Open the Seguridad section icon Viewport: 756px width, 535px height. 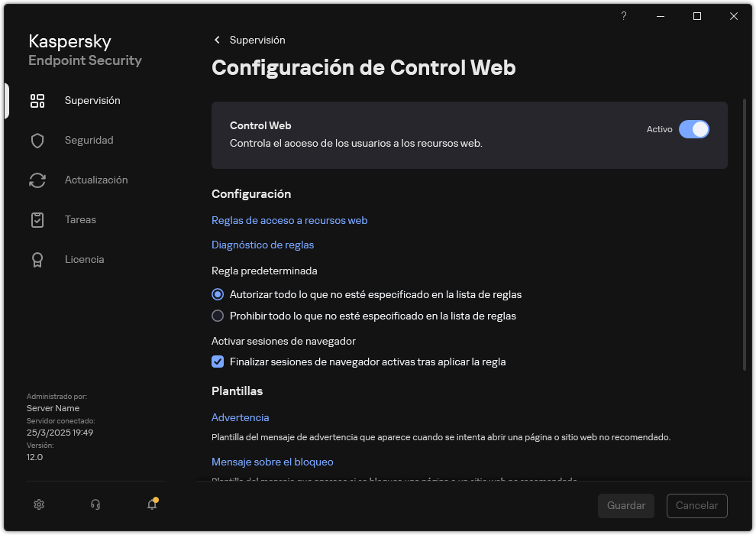pyautogui.click(x=37, y=140)
